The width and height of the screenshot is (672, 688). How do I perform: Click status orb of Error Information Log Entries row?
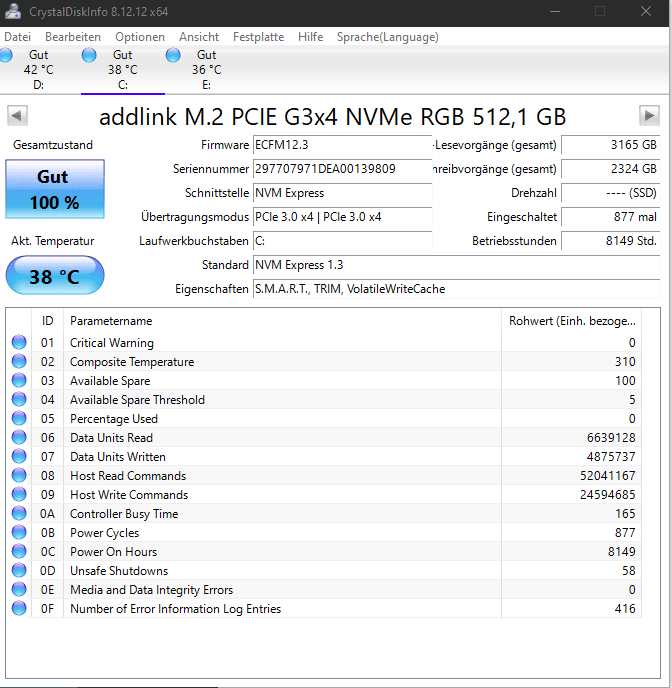tap(19, 608)
